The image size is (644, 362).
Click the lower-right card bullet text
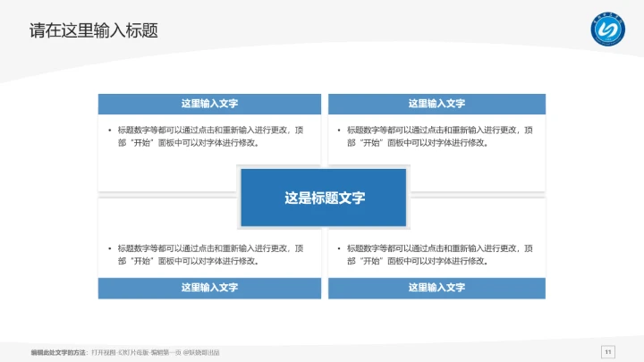point(439,255)
